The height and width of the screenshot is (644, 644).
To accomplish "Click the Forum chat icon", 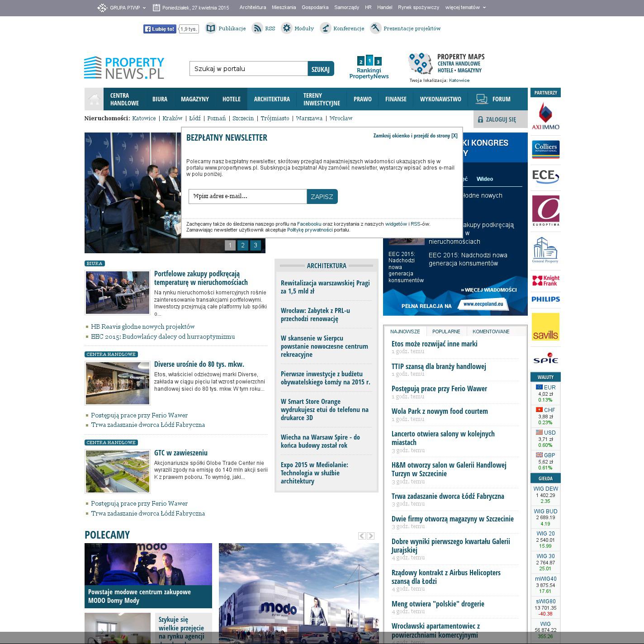I will coord(482,99).
